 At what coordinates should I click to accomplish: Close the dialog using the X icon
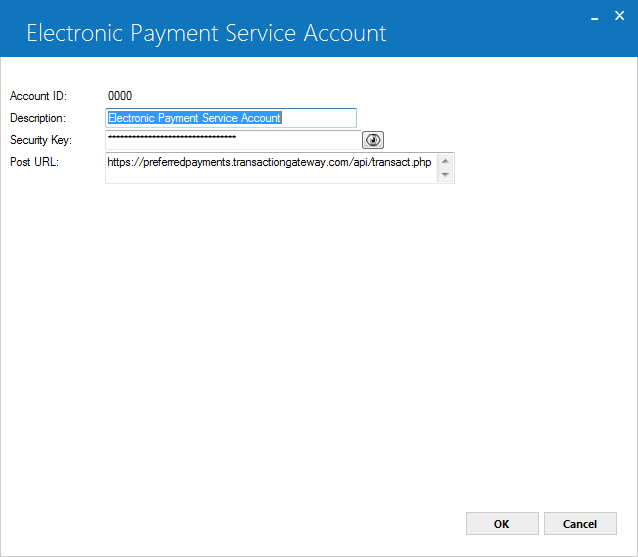pos(619,16)
